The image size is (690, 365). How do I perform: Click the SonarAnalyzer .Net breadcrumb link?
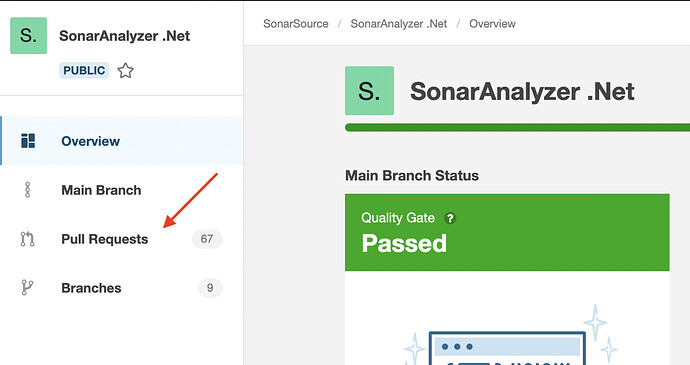coord(399,24)
